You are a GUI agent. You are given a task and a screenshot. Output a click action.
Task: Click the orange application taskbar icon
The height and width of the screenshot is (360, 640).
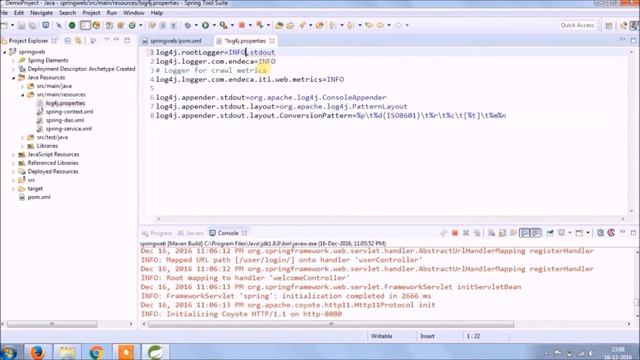(x=126, y=352)
